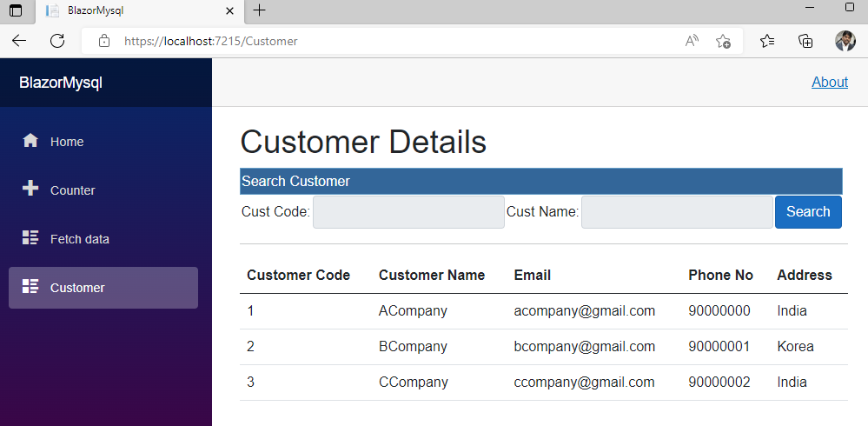This screenshot has width=868, height=426.
Task: Reload the page with refresh icon
Action: tap(57, 41)
